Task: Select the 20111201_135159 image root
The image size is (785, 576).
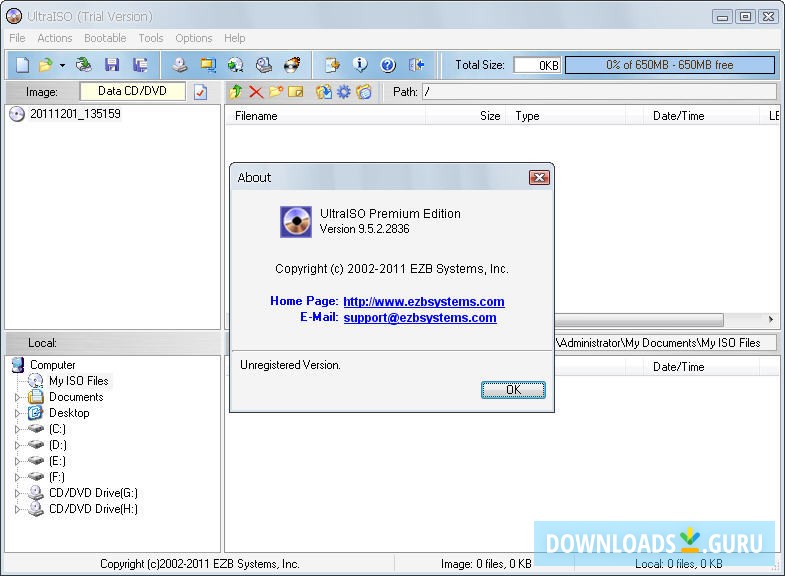Action: pos(75,114)
